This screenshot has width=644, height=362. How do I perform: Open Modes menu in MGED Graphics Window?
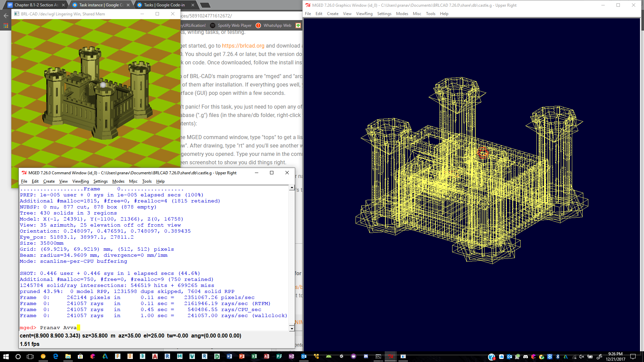(402, 14)
